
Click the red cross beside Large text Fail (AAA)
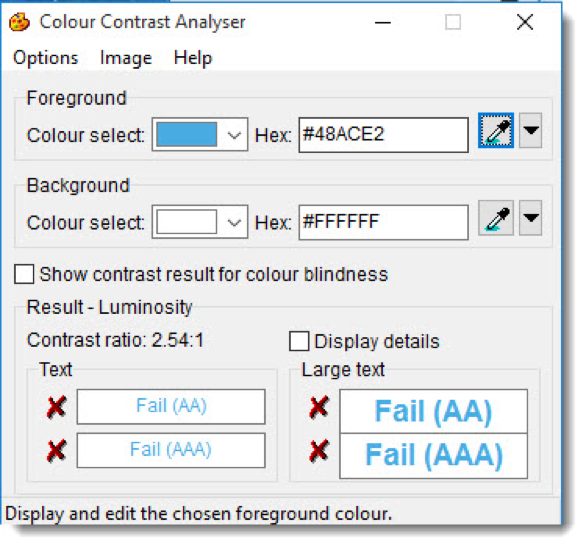(x=319, y=450)
